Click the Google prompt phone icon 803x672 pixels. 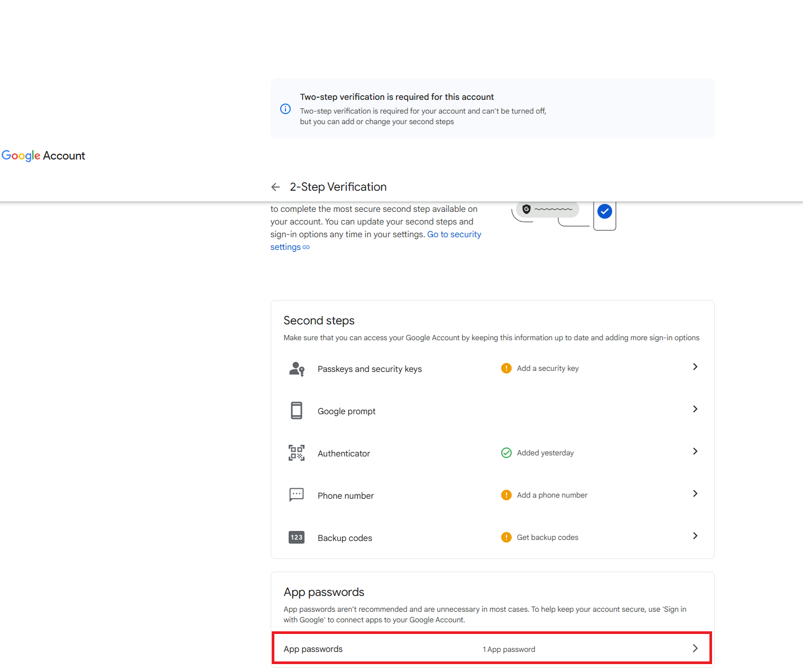pyautogui.click(x=297, y=410)
